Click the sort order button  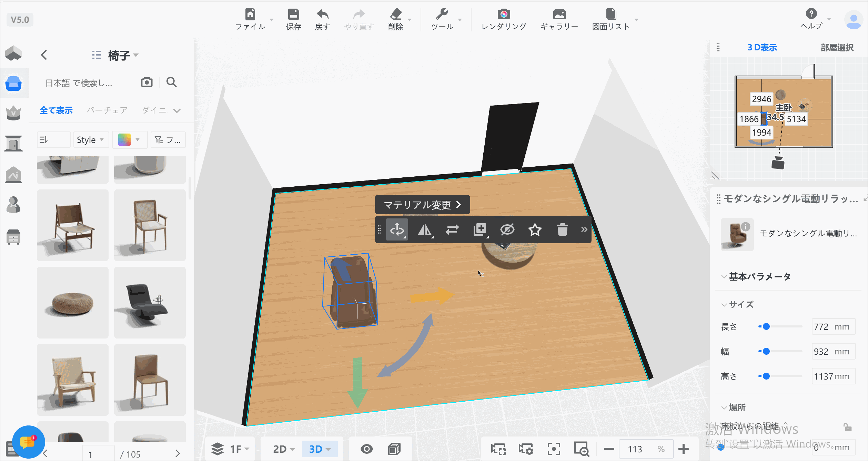53,140
